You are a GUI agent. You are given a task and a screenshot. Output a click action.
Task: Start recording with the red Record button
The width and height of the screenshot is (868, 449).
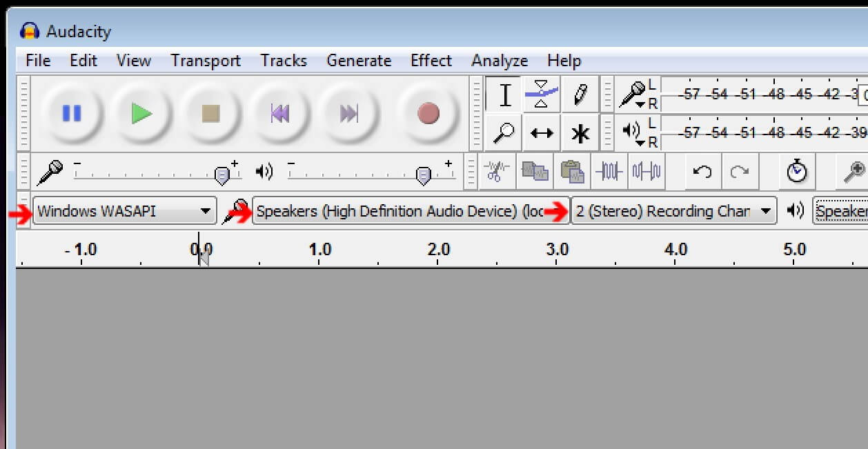pyautogui.click(x=428, y=113)
